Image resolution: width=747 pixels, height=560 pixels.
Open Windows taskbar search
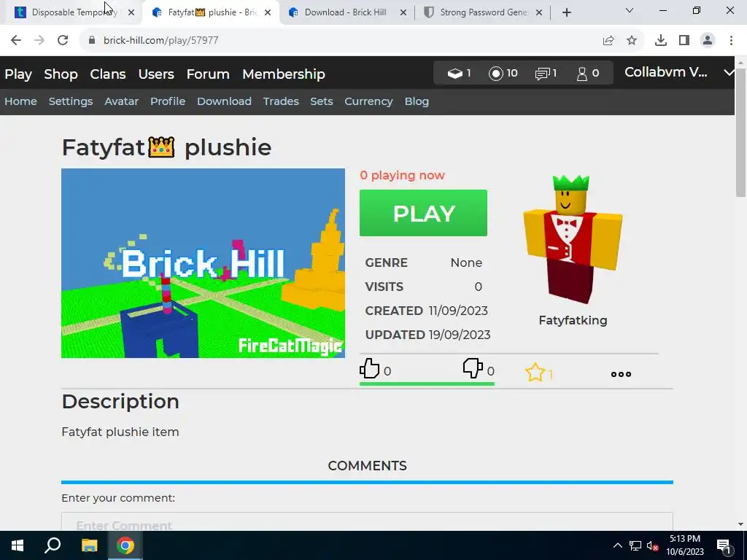click(53, 545)
